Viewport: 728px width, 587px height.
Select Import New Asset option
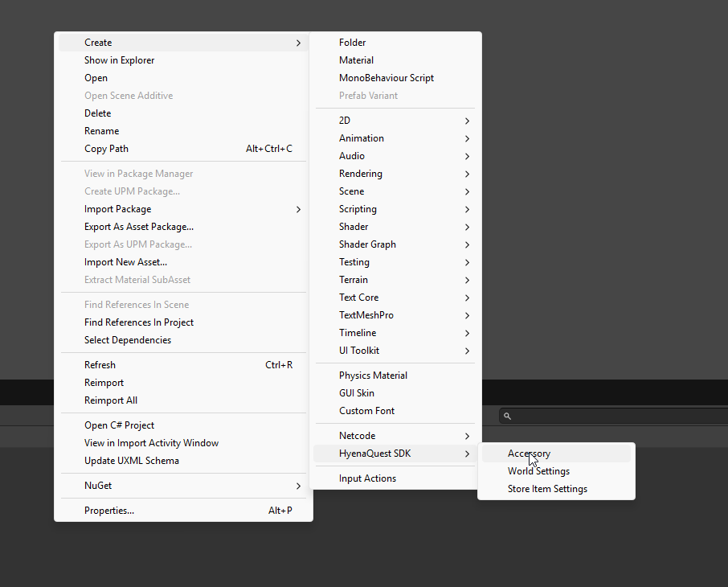click(183, 261)
